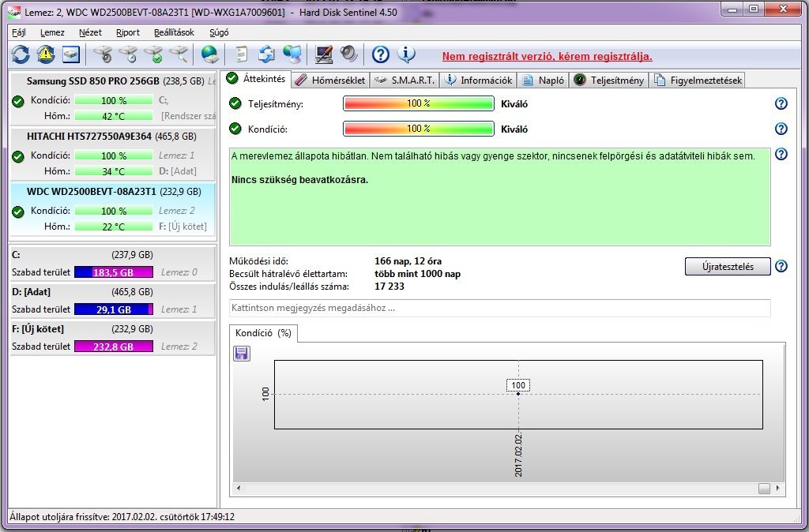Click the disk with magnifier surface test icon
Image resolution: width=809 pixels, height=532 pixels.
tap(179, 54)
